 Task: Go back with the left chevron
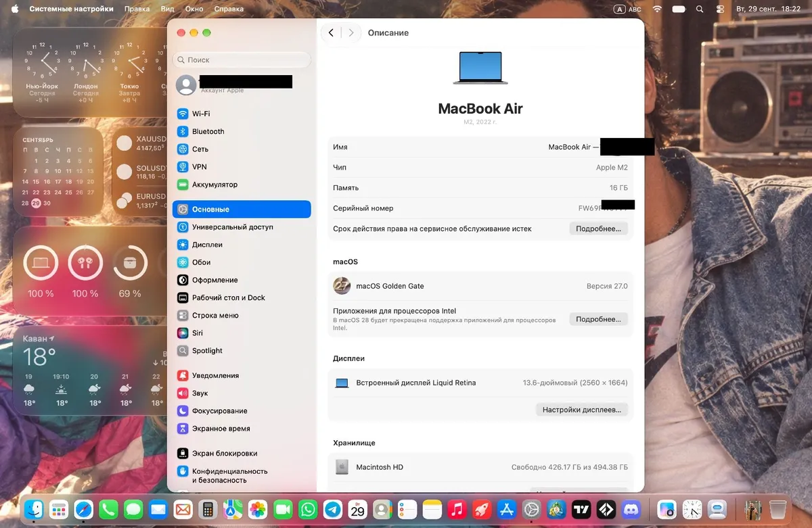[331, 32]
